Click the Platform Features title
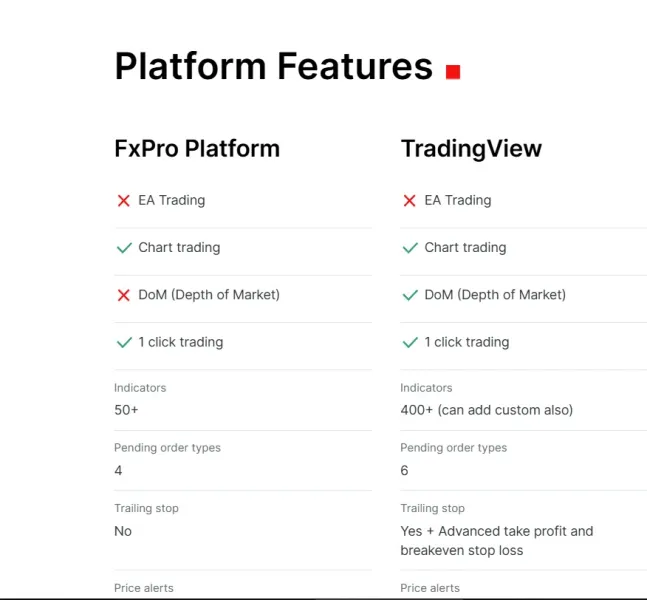 274,66
